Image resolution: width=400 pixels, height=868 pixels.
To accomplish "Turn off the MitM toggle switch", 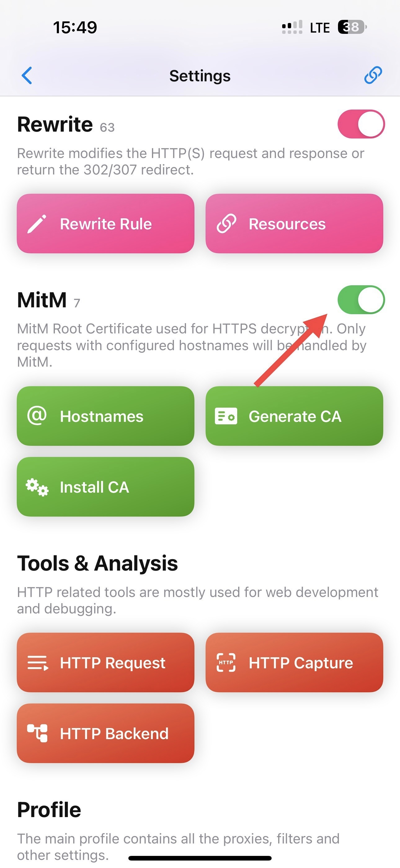I will point(361,300).
